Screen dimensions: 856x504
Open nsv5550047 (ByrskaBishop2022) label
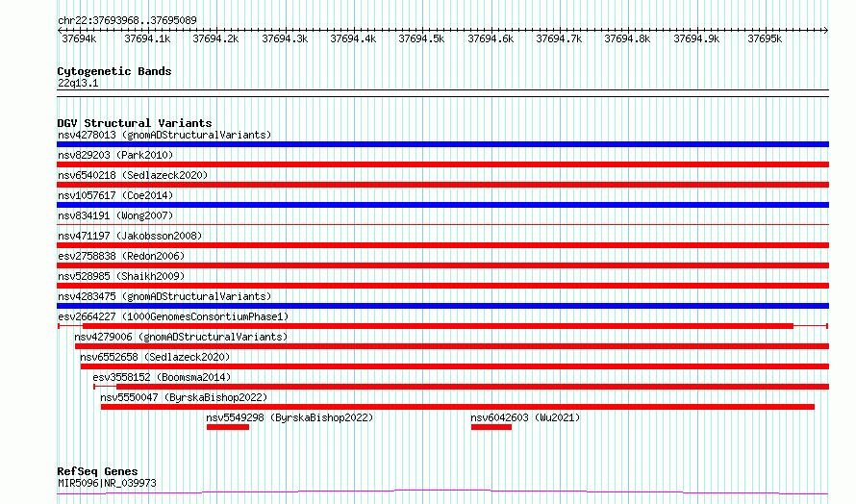coord(184,397)
